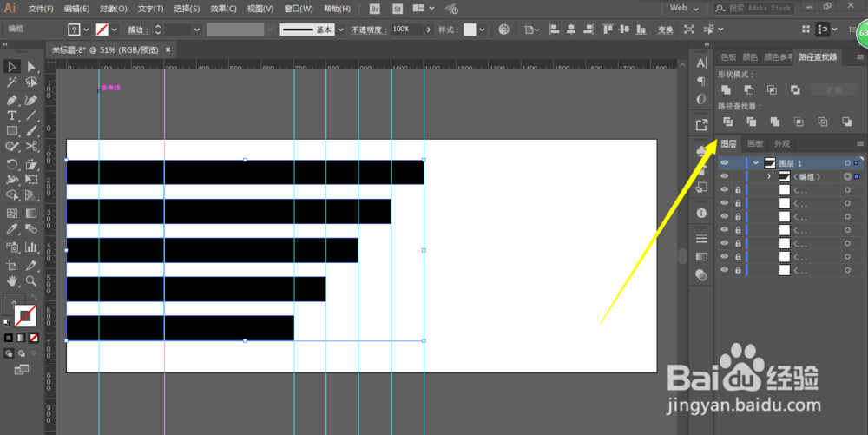Open the brush definition 基本 dropdown
This screenshot has height=435, width=868.
pyautogui.click(x=341, y=30)
